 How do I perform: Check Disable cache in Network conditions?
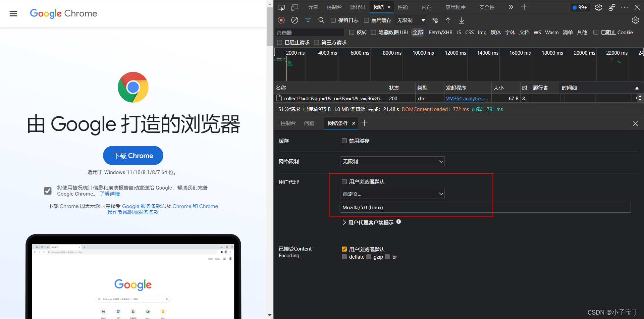click(x=344, y=141)
